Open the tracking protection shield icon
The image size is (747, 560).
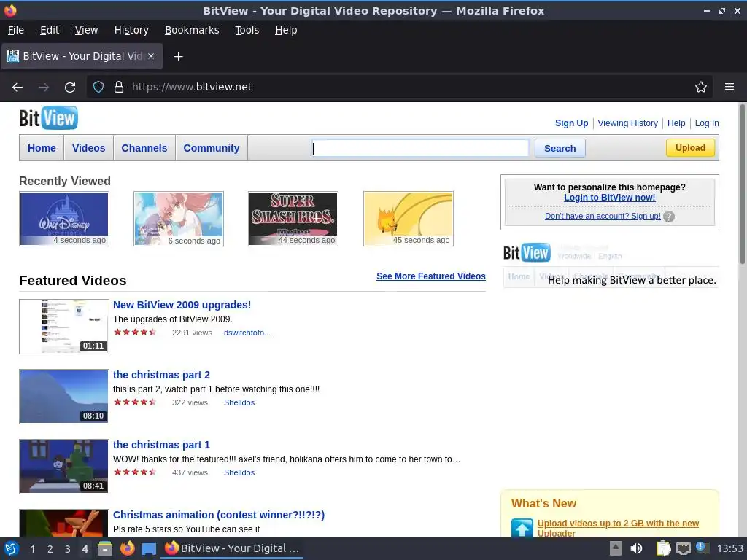point(98,87)
